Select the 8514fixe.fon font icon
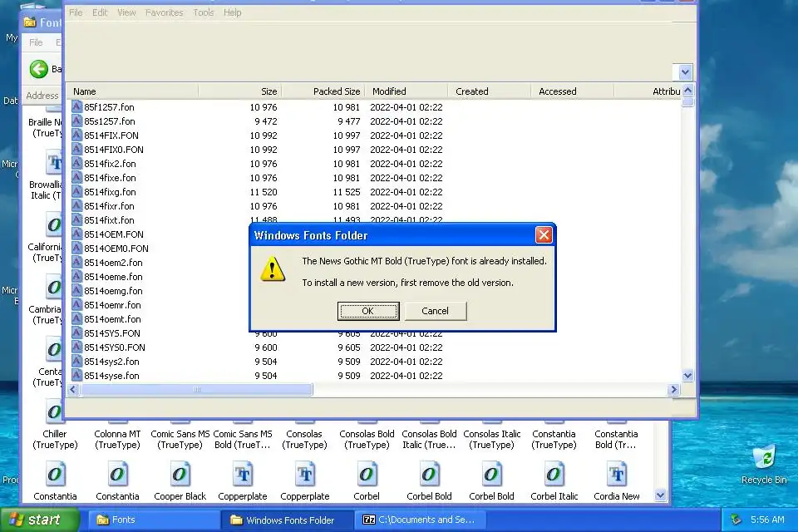This screenshot has width=798, height=532. [76, 178]
